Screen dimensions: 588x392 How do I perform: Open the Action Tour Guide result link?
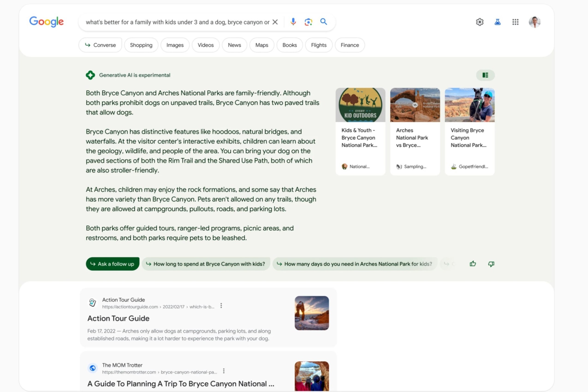click(118, 318)
